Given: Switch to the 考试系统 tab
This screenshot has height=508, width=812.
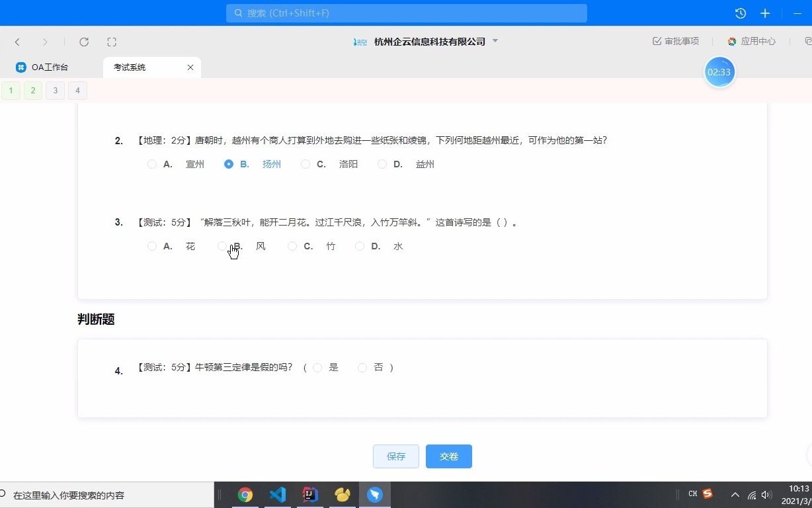Looking at the screenshot, I should click(x=130, y=67).
